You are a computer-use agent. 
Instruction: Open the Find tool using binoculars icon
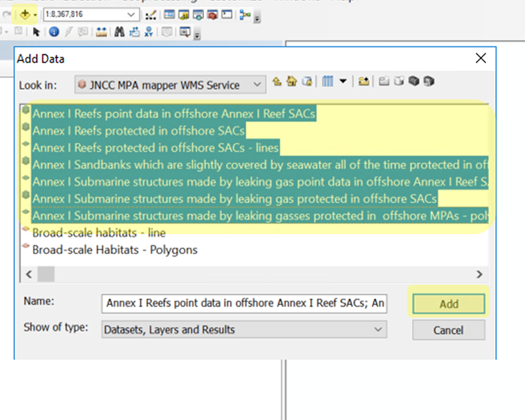click(x=119, y=32)
